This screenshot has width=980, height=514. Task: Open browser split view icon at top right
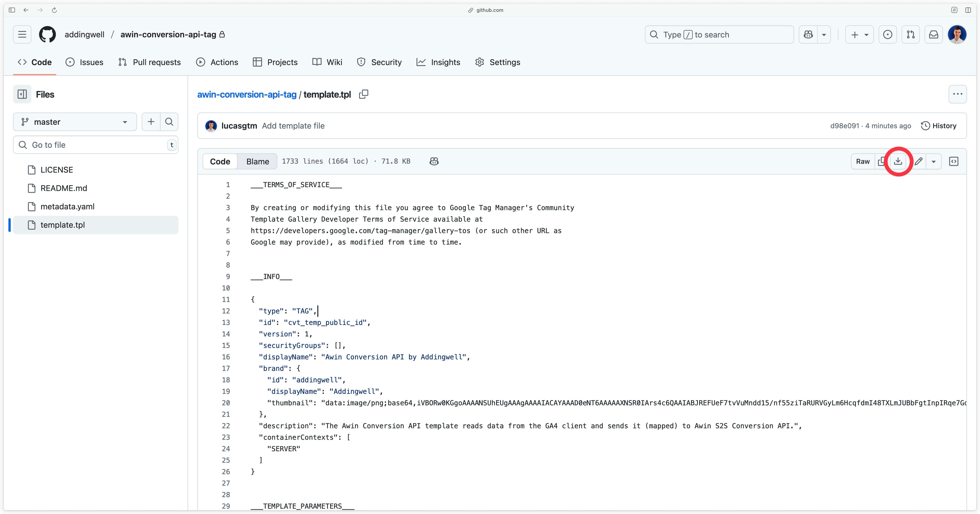pos(968,10)
